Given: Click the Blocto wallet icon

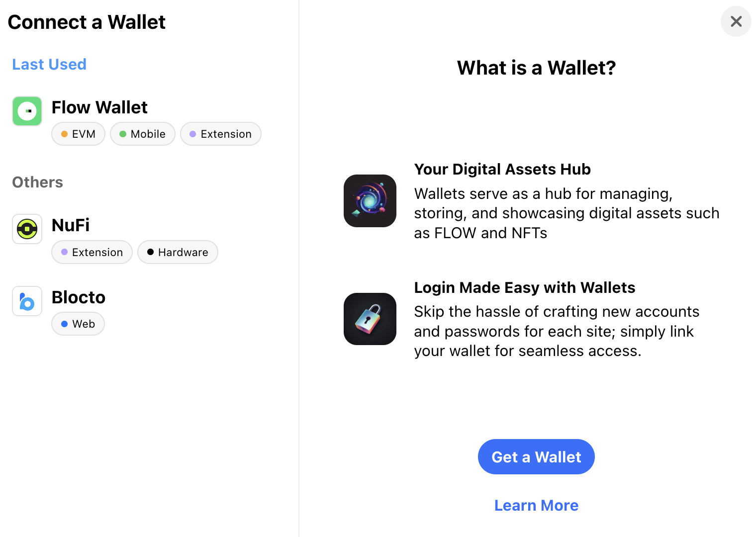Looking at the screenshot, I should [x=27, y=301].
